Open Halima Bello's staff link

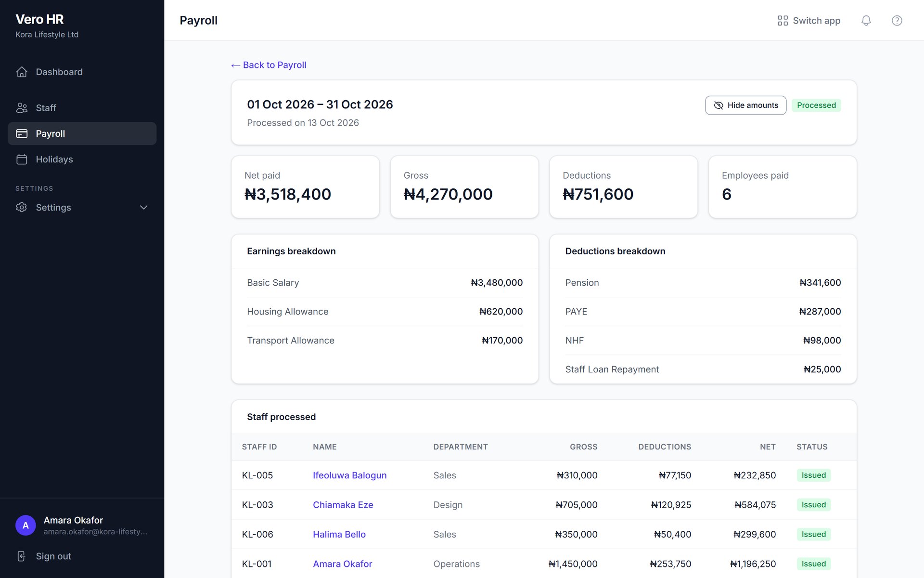point(339,534)
